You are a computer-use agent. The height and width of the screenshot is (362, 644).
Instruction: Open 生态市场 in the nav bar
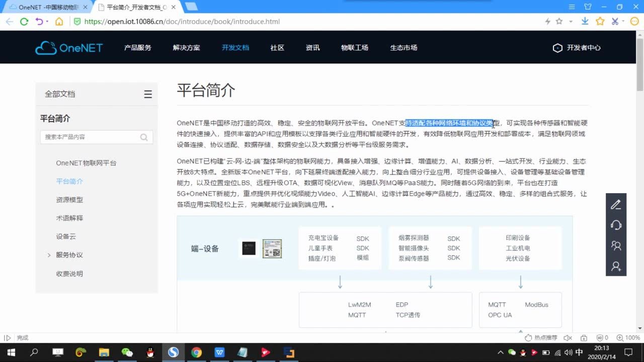tap(404, 48)
